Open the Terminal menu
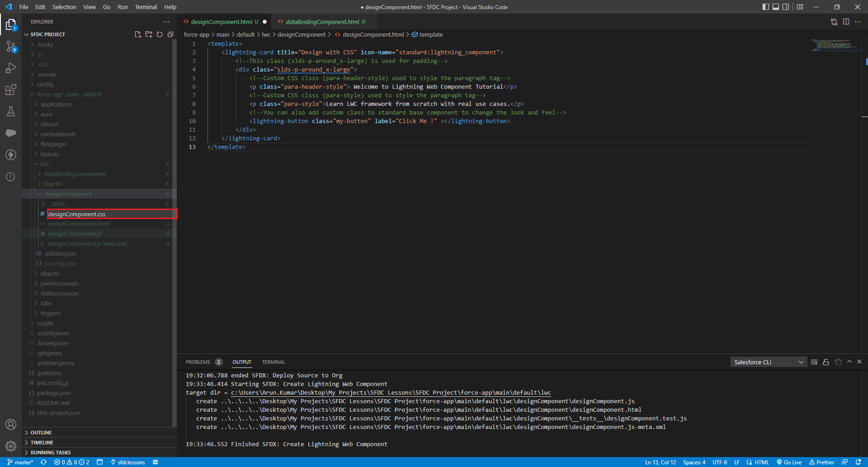The image size is (868, 467). tap(146, 7)
